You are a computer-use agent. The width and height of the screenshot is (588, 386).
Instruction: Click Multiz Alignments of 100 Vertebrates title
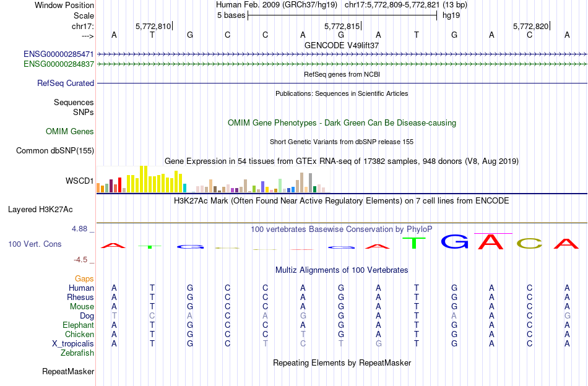coord(342,270)
